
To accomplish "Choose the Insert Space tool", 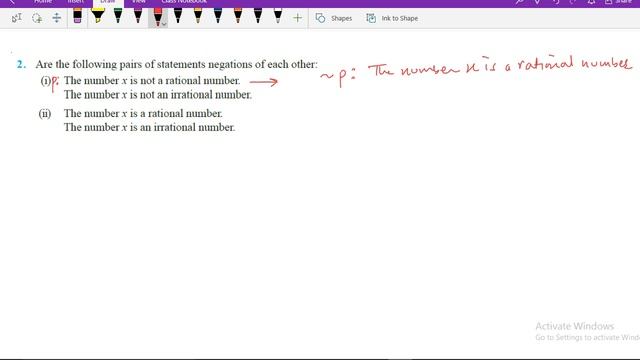I will point(57,18).
